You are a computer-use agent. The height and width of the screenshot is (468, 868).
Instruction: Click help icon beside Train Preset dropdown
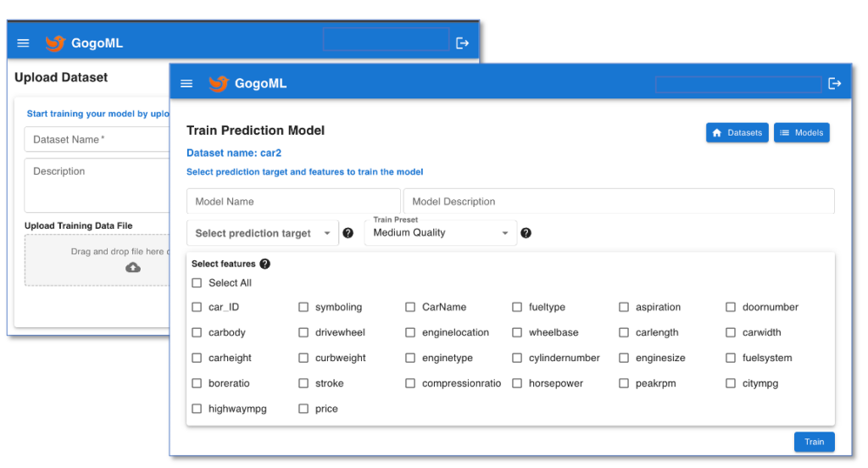(x=526, y=233)
